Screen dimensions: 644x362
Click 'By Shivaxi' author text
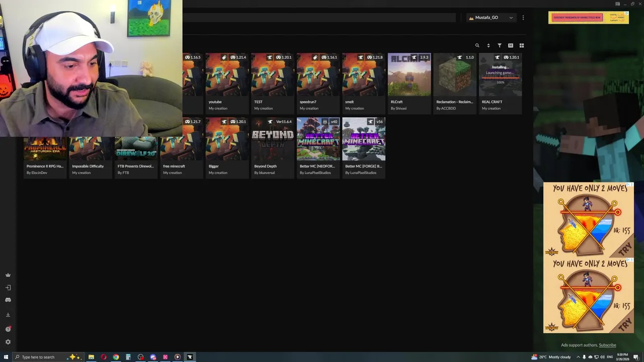coord(398,108)
